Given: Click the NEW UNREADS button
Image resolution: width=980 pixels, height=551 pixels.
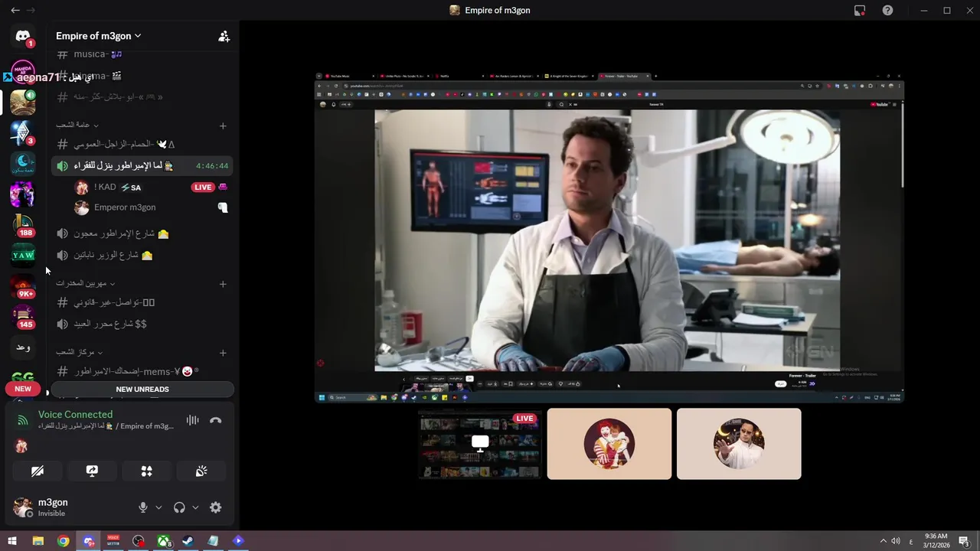Looking at the screenshot, I should (x=142, y=389).
